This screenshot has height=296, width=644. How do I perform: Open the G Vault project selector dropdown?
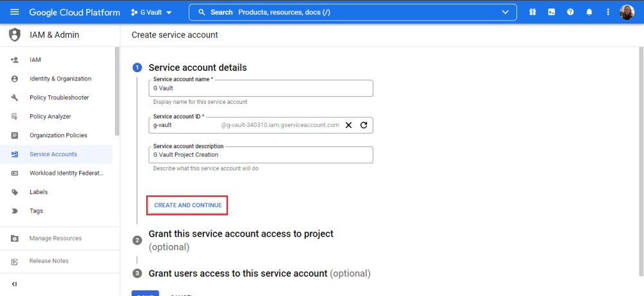151,12
